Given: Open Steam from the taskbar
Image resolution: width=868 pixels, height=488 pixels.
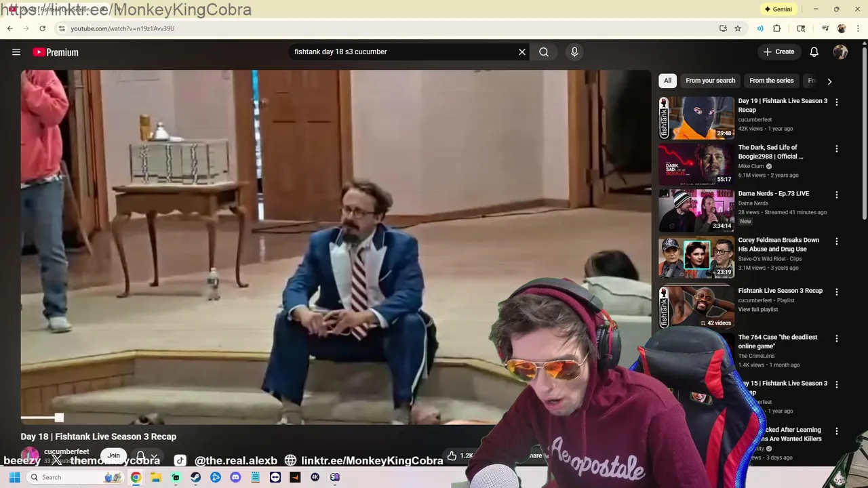Looking at the screenshot, I should point(195,477).
